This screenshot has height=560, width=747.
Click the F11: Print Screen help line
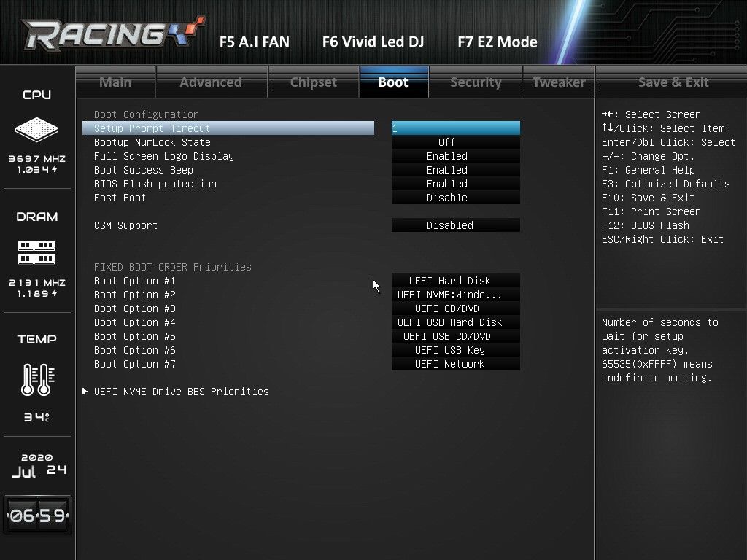coord(651,211)
